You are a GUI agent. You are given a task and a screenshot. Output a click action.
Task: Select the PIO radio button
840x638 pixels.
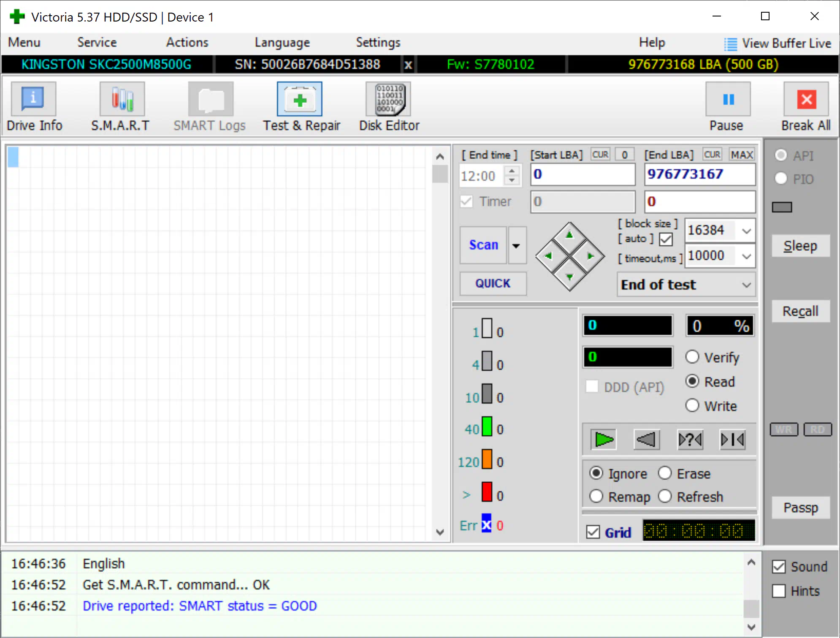click(x=781, y=178)
